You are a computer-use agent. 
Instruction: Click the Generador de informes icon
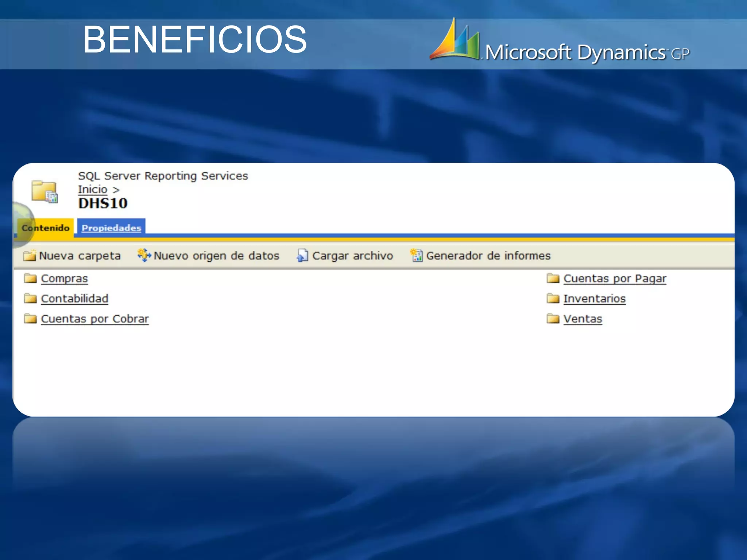click(x=416, y=255)
